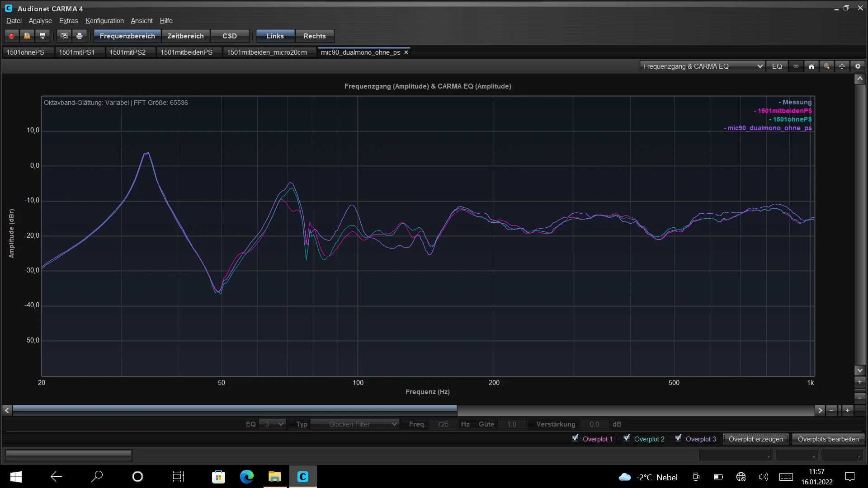868x488 pixels.
Task: Click Overplots bearbeiten button
Action: [x=828, y=439]
